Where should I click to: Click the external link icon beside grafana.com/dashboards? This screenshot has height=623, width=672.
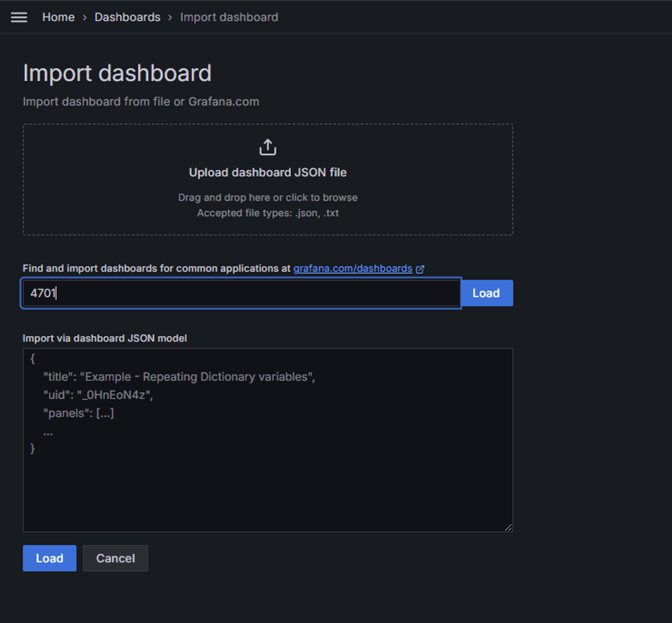420,269
